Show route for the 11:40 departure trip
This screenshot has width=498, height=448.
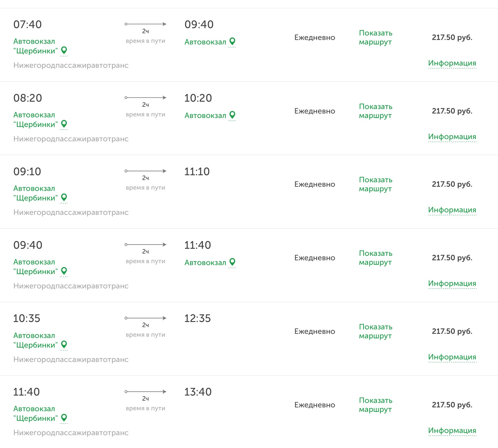pos(375,405)
